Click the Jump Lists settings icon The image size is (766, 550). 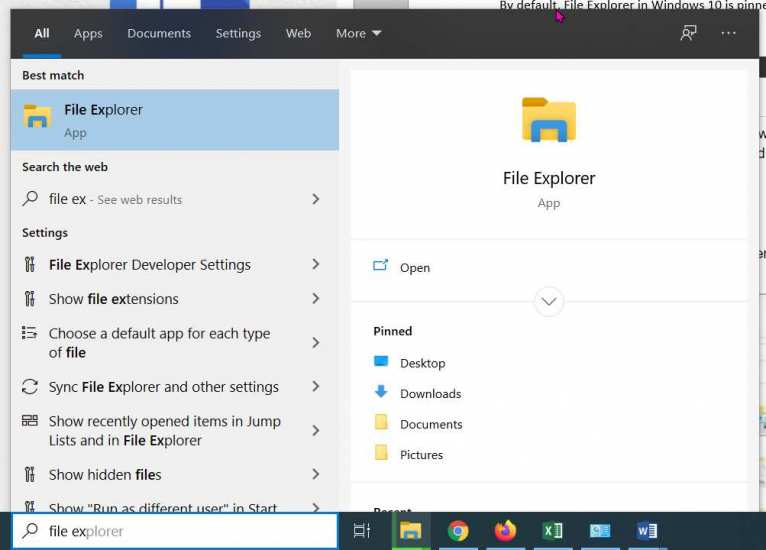coord(30,421)
